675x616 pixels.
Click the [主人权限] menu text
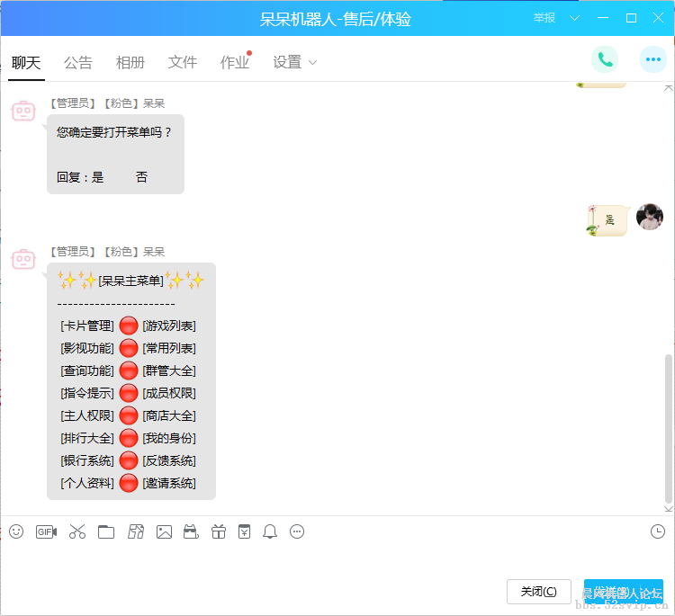(x=87, y=415)
